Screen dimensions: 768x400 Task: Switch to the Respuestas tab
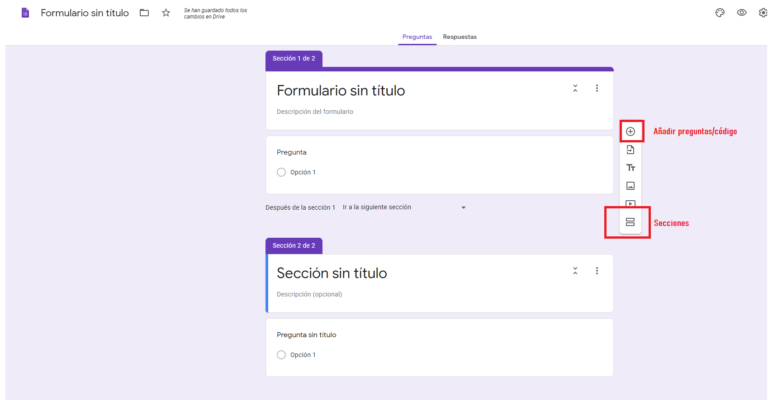coord(459,37)
